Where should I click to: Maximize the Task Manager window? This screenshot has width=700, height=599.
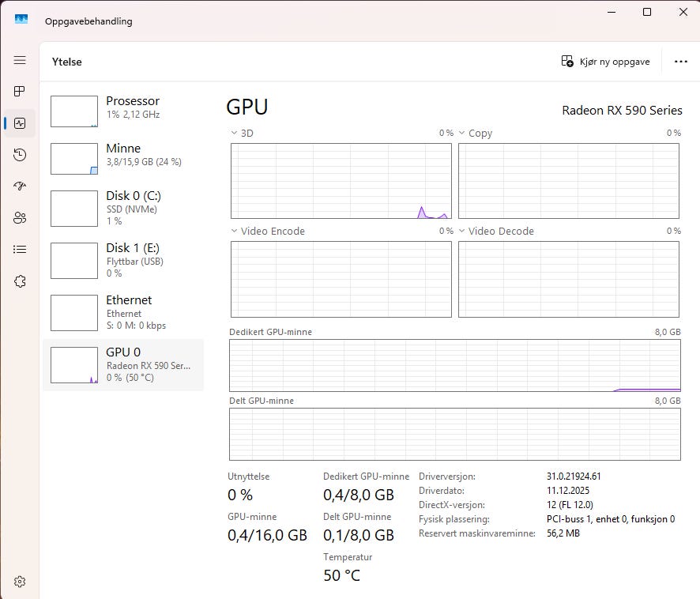click(x=647, y=12)
